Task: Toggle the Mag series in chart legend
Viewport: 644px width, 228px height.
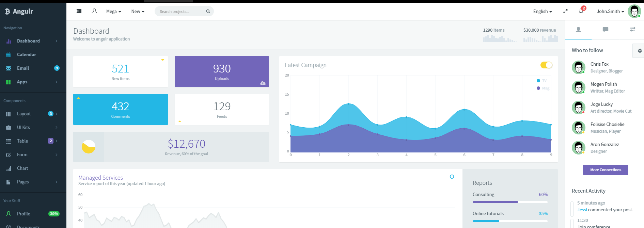Action: pyautogui.click(x=543, y=88)
